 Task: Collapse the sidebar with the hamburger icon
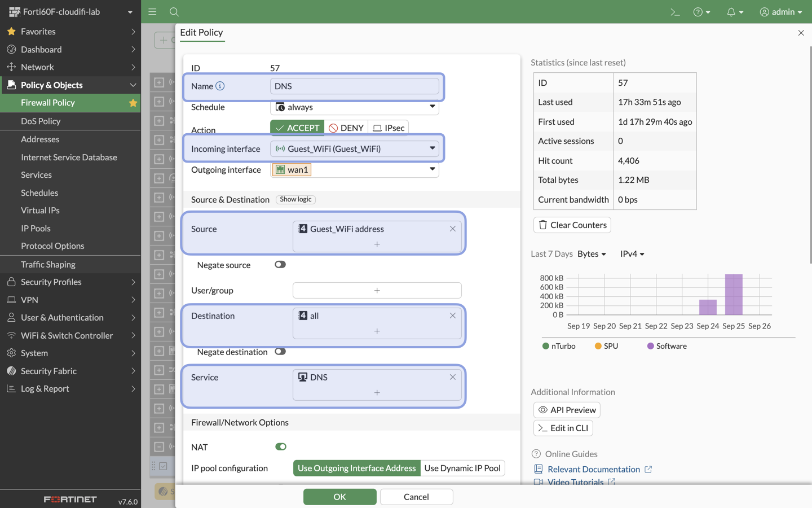tap(152, 11)
